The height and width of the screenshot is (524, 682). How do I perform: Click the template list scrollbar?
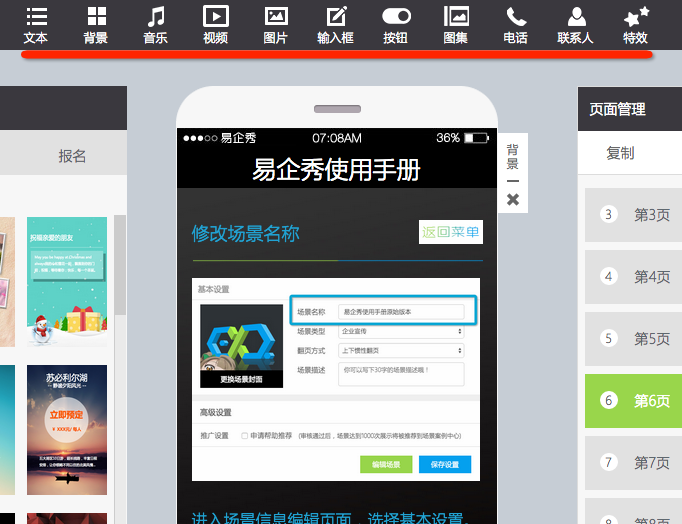coord(120,264)
